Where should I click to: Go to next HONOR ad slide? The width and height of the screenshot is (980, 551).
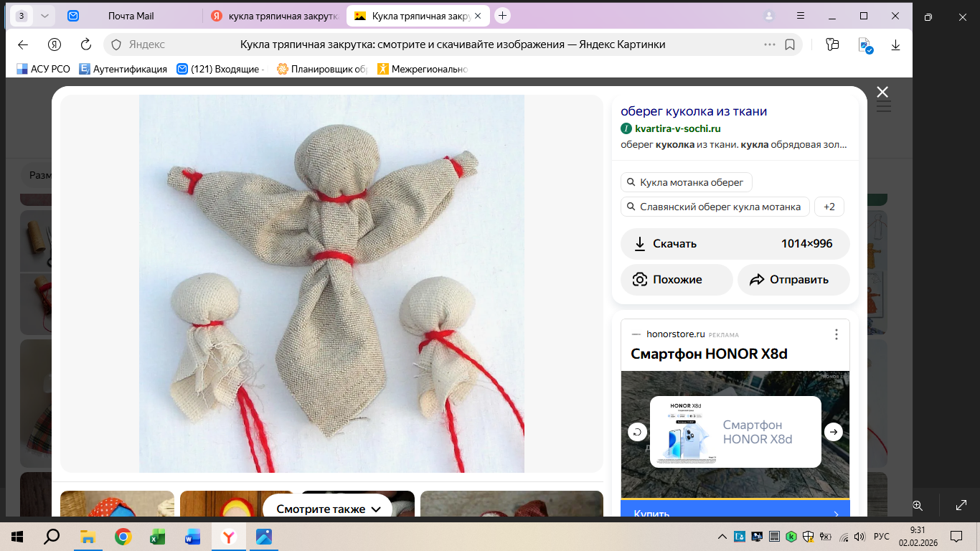point(833,432)
